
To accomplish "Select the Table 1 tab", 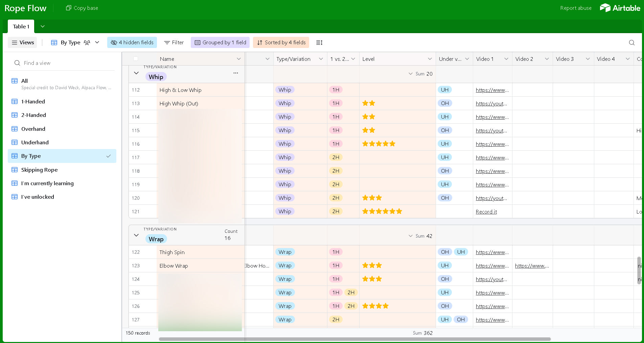I will (21, 26).
